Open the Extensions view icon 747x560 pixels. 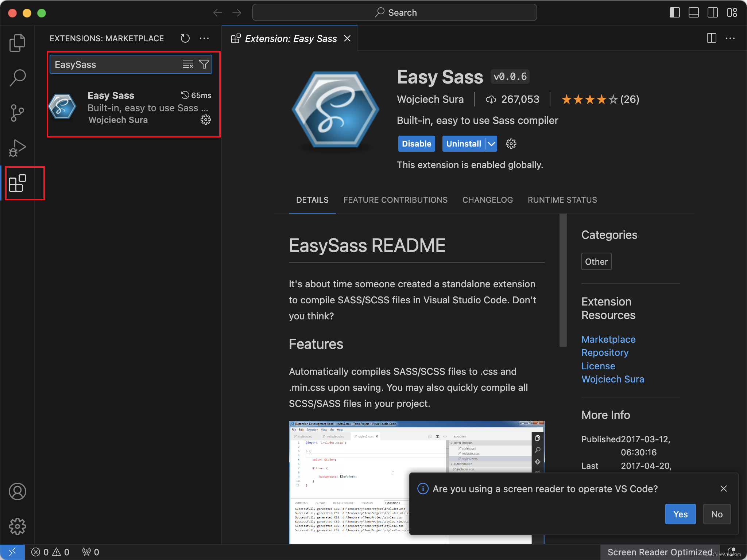(17, 183)
